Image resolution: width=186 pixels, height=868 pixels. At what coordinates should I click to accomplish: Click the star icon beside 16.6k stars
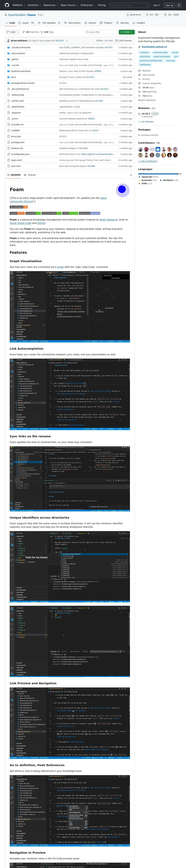point(139,88)
